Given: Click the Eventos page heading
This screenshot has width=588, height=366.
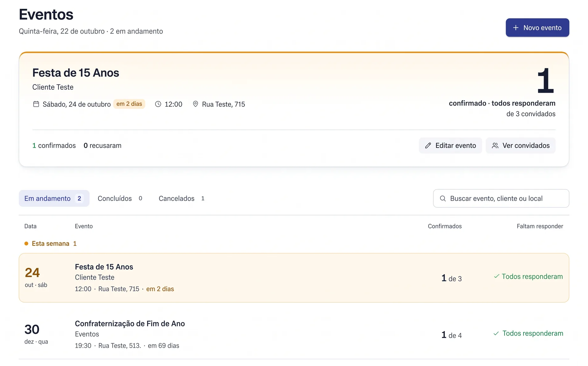Looking at the screenshot, I should [46, 15].
